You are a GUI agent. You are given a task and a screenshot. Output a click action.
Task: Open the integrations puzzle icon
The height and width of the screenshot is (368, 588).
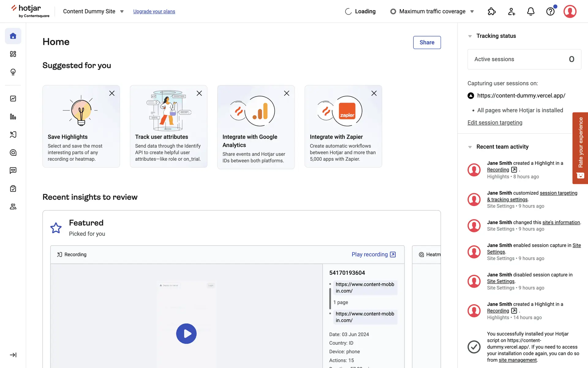pos(492,12)
